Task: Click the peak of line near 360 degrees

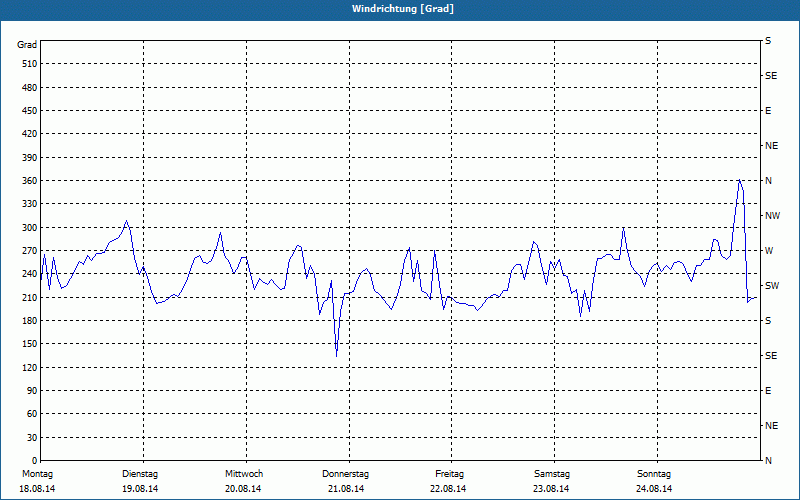Action: pyautogui.click(x=739, y=180)
